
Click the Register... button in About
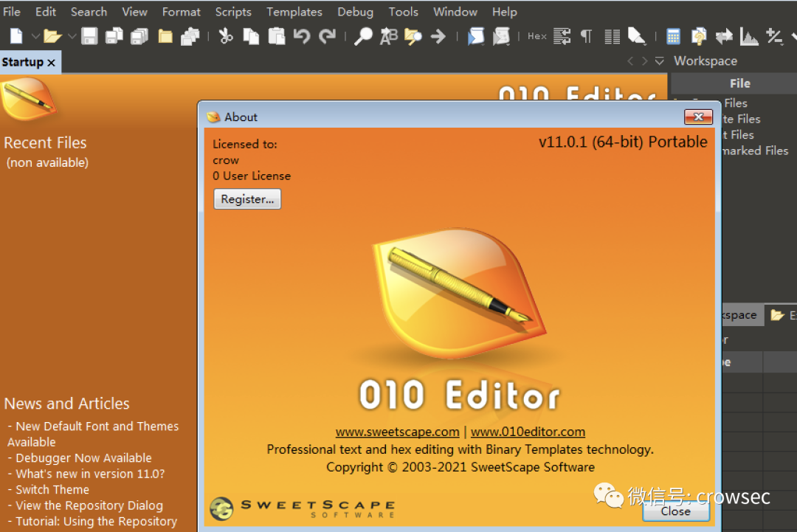(247, 199)
